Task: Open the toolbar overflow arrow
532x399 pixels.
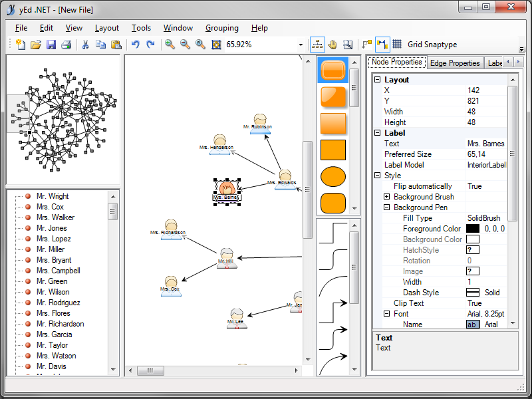Action: pyautogui.click(x=522, y=49)
